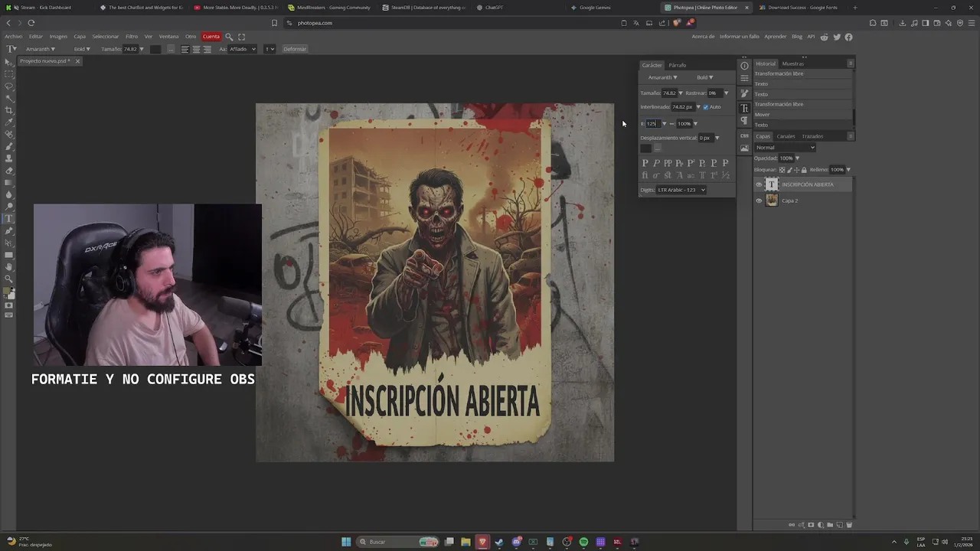Screen dimensions: 980x551
Task: Select the Path Select tool
Action: (x=9, y=243)
